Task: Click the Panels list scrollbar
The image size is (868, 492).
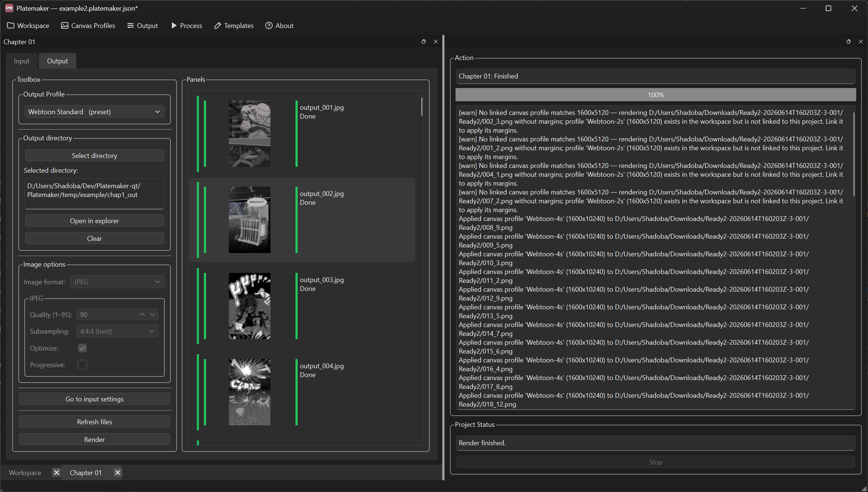Action: coord(422,107)
